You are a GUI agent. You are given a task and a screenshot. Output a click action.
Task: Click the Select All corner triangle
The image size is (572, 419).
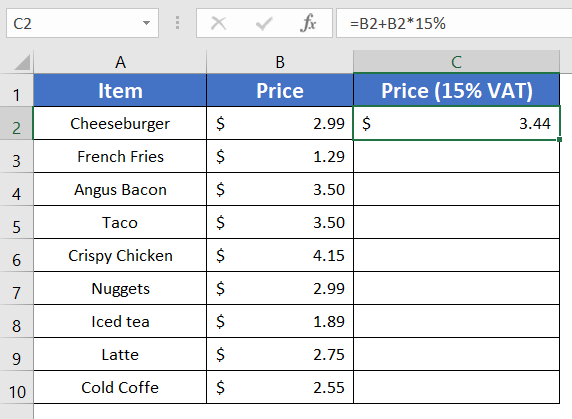(22, 62)
